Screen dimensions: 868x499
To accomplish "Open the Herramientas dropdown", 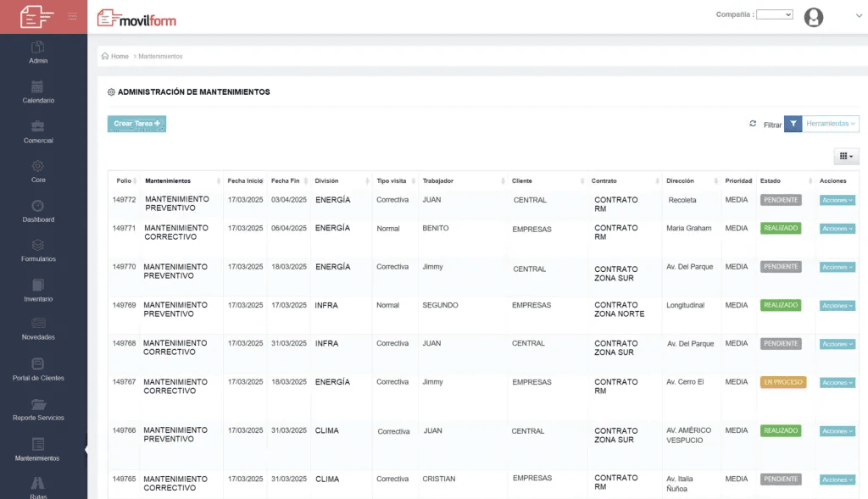I will pos(831,124).
